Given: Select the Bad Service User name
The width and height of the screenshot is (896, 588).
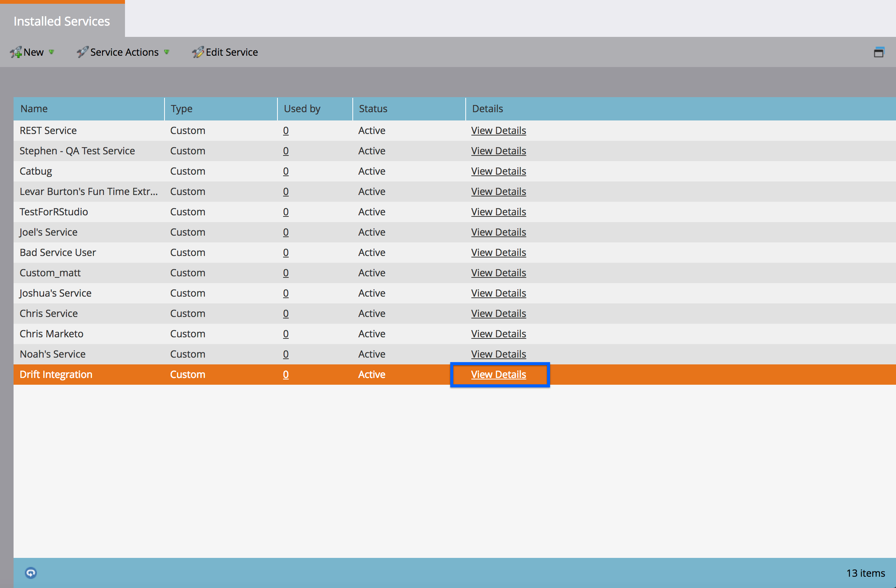Looking at the screenshot, I should coord(58,253).
